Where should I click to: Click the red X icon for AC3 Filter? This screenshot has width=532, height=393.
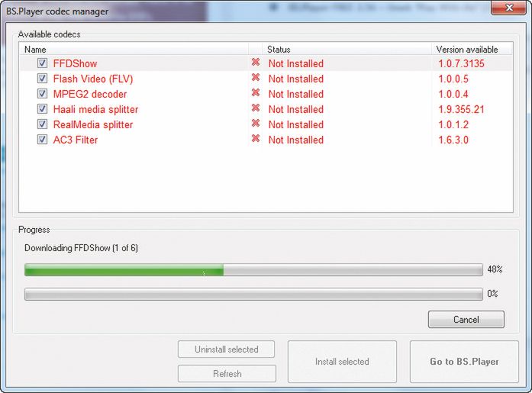pos(256,138)
